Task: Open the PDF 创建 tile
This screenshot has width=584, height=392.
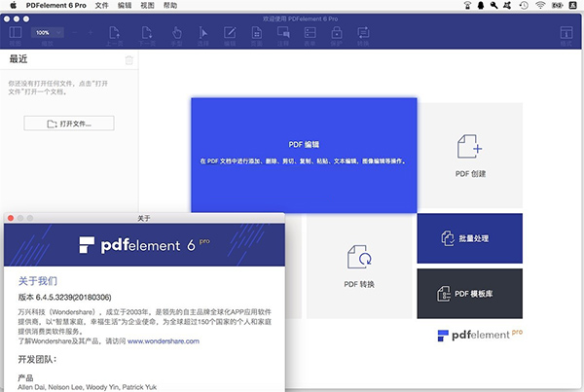Action: click(470, 156)
